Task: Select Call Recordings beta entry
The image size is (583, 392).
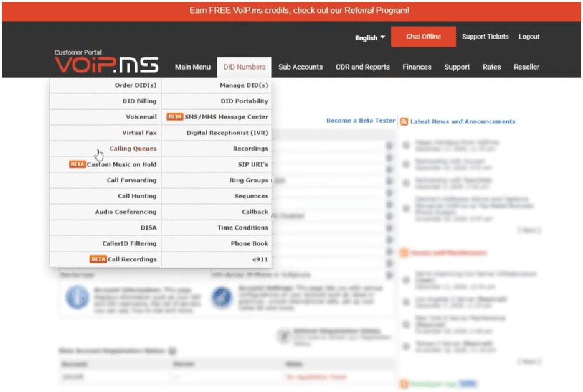Action: coord(106,259)
